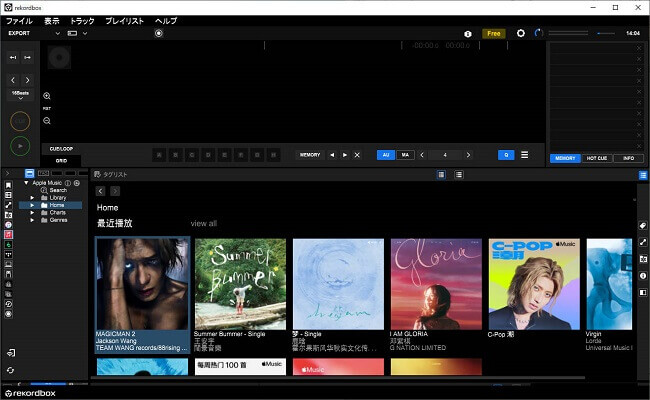
Task: Click the MEMORY cue button
Action: pyautogui.click(x=310, y=155)
